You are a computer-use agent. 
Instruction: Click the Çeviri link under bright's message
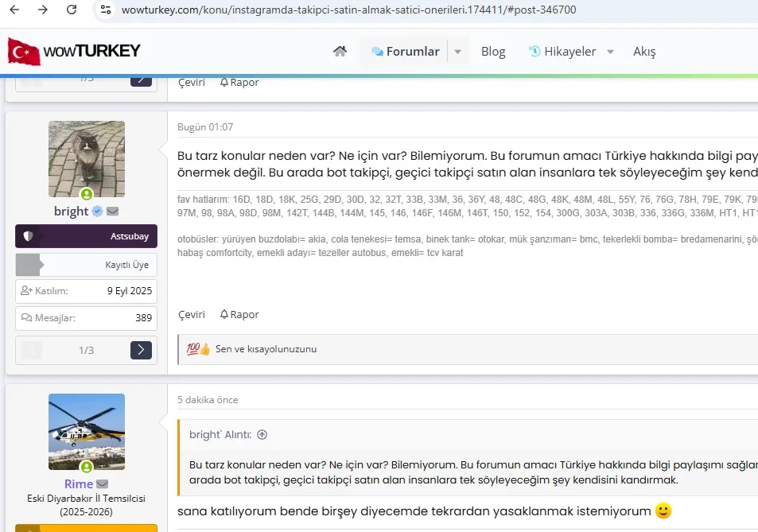point(191,314)
